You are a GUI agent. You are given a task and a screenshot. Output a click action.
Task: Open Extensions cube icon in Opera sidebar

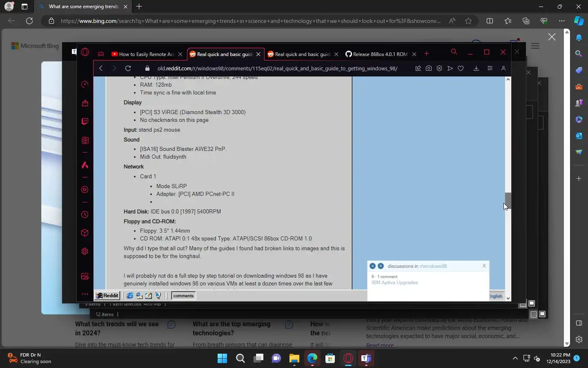click(x=85, y=233)
